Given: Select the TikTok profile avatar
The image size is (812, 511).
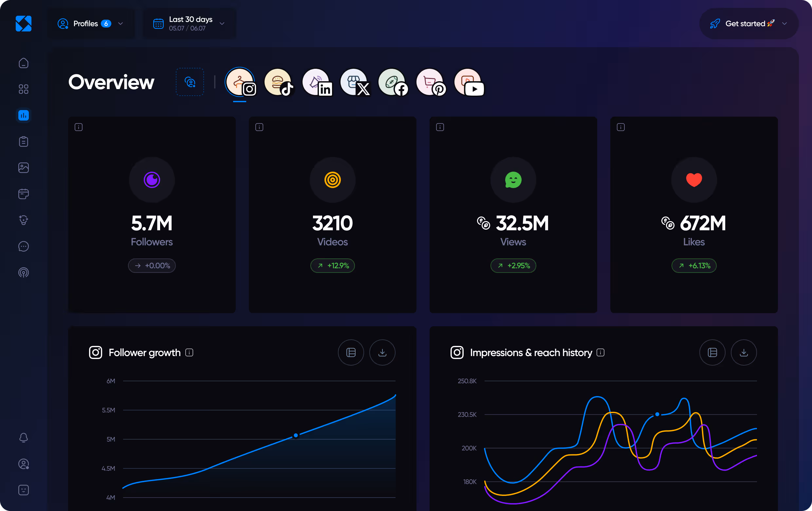Looking at the screenshot, I should pos(279,82).
